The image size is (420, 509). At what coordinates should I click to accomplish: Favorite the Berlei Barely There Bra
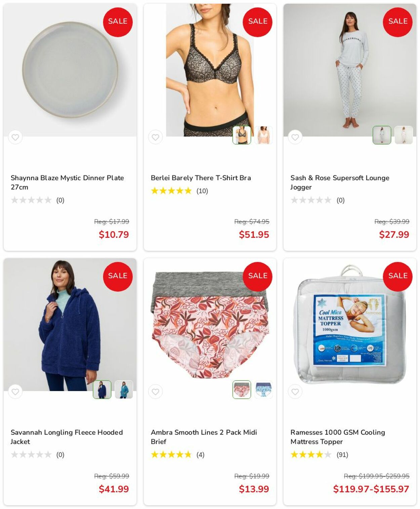tap(155, 137)
